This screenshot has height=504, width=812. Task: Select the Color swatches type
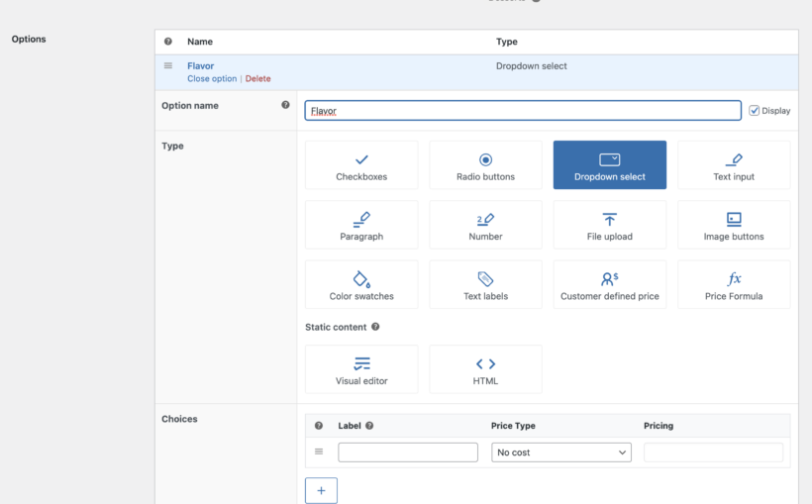361,285
